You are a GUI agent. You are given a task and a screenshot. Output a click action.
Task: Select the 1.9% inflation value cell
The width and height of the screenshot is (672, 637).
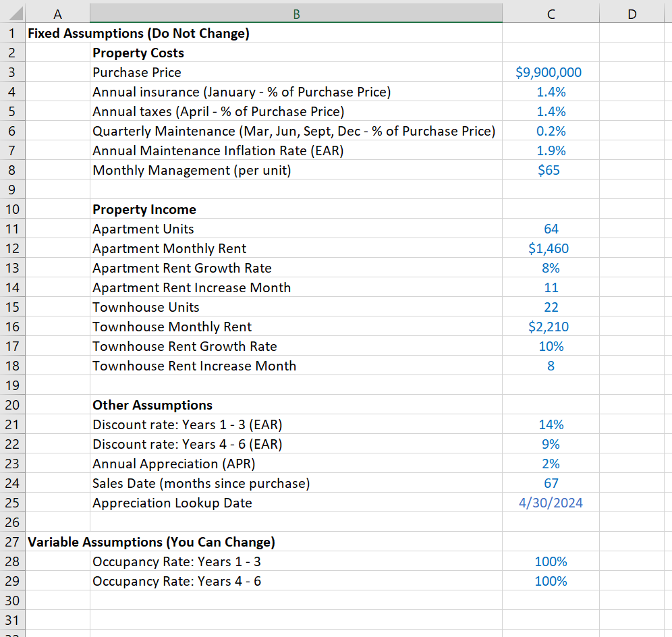pyautogui.click(x=551, y=150)
